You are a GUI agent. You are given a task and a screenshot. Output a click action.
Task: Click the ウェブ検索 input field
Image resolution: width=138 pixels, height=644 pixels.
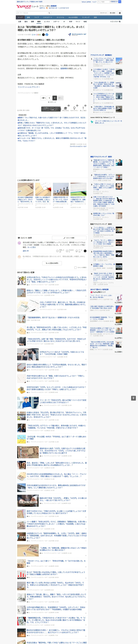tap(103, 2)
